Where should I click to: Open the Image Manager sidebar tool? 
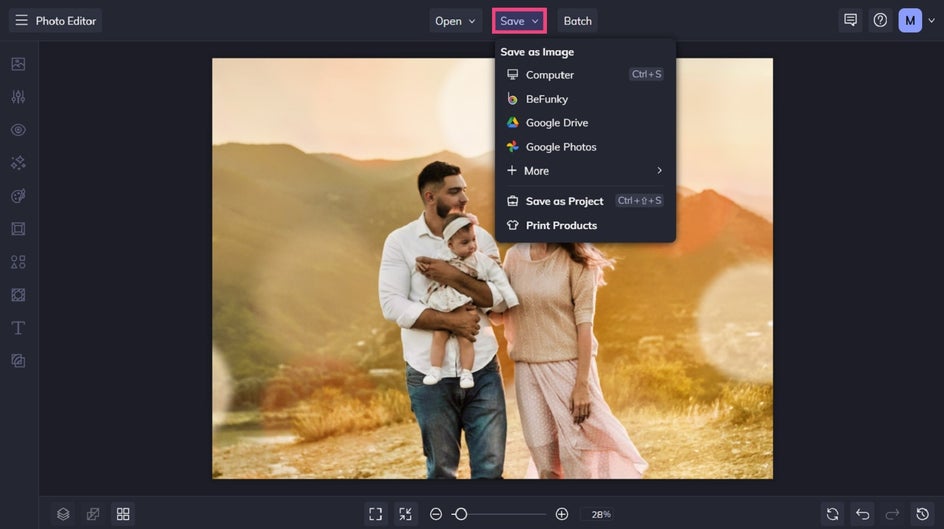(18, 64)
